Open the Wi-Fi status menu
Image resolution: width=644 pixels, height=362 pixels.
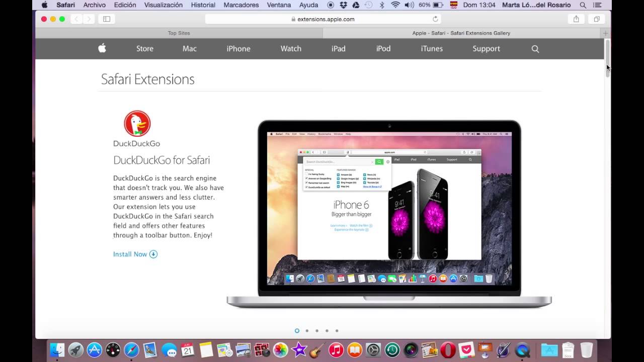[x=395, y=5]
